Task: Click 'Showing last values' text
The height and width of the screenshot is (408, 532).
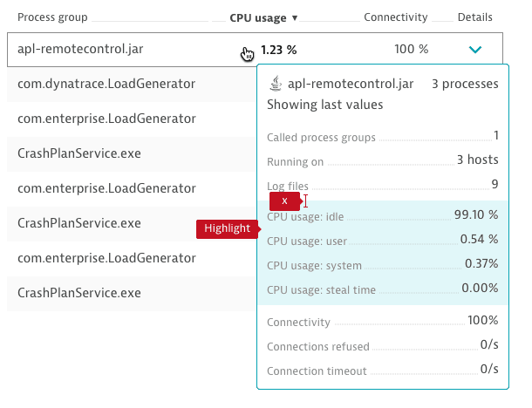Action: (x=325, y=105)
